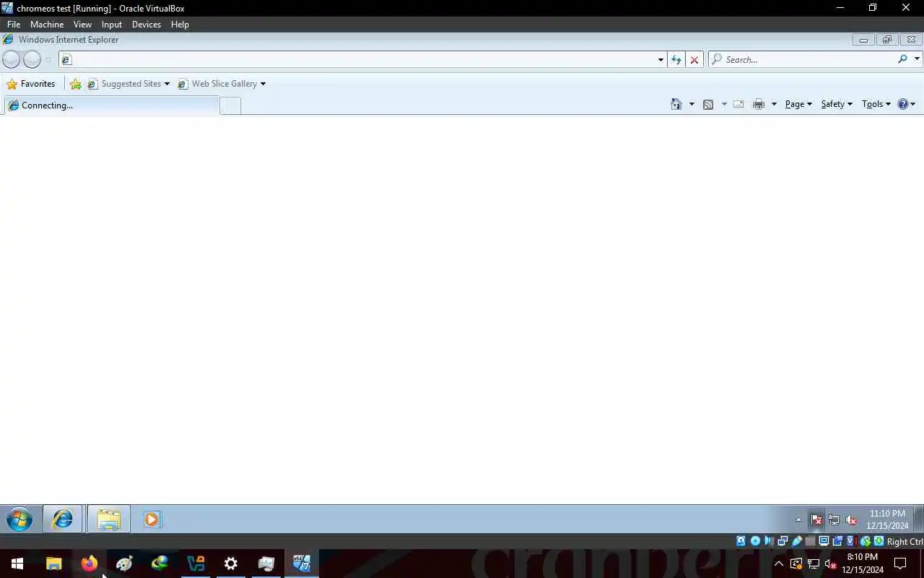Click host clock showing 8:10 PM
This screenshot has height=578, width=924.
[x=863, y=564]
